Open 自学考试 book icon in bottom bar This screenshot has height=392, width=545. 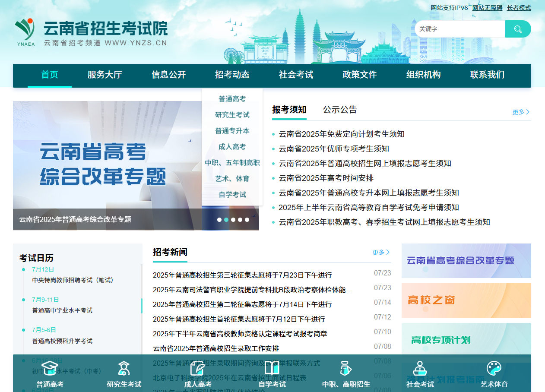(272, 369)
